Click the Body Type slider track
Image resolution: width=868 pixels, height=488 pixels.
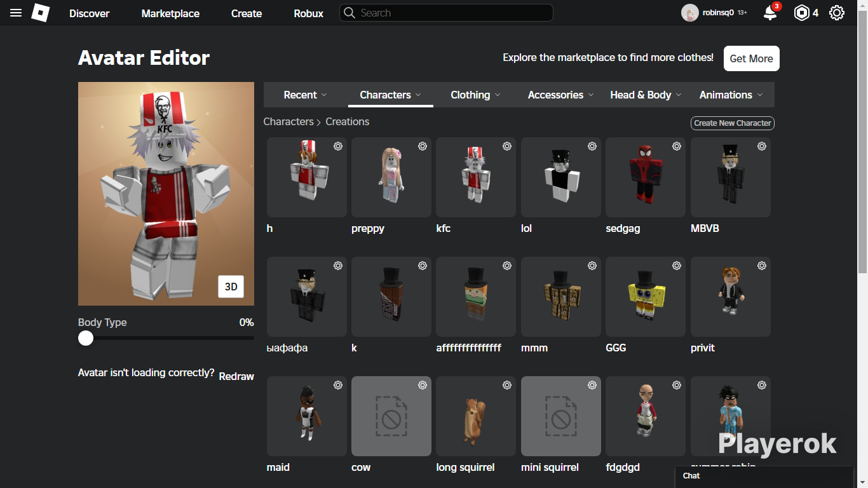coord(166,338)
